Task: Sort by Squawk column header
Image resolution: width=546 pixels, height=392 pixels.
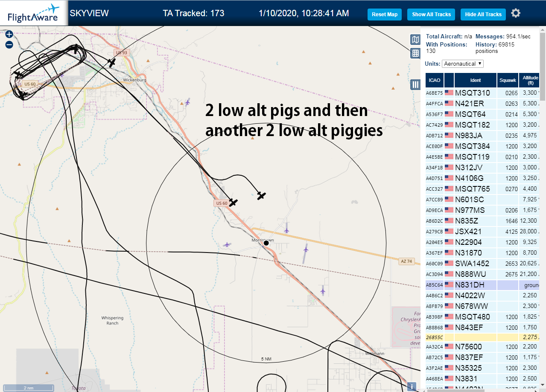Action: point(508,80)
